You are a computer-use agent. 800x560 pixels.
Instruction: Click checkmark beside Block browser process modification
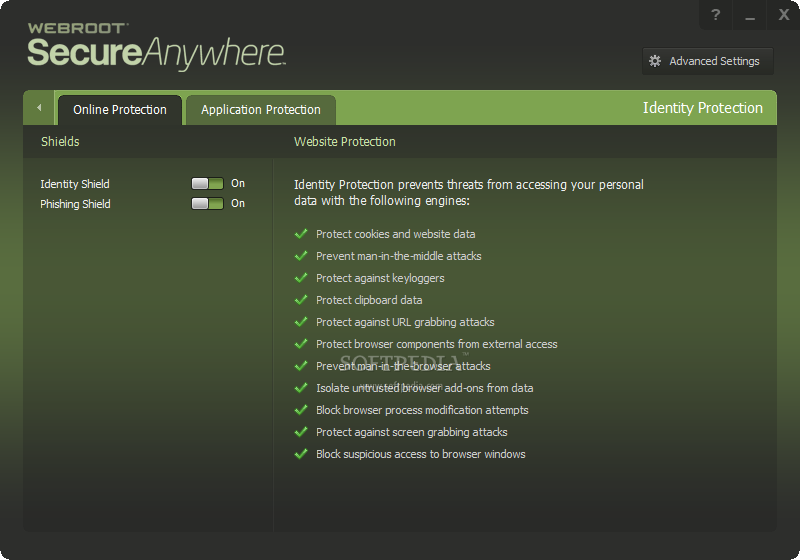click(301, 410)
